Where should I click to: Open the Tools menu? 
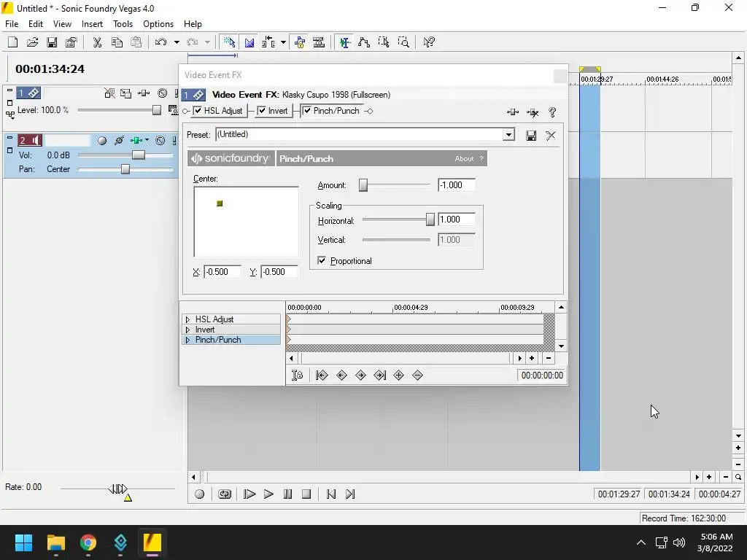click(x=123, y=24)
